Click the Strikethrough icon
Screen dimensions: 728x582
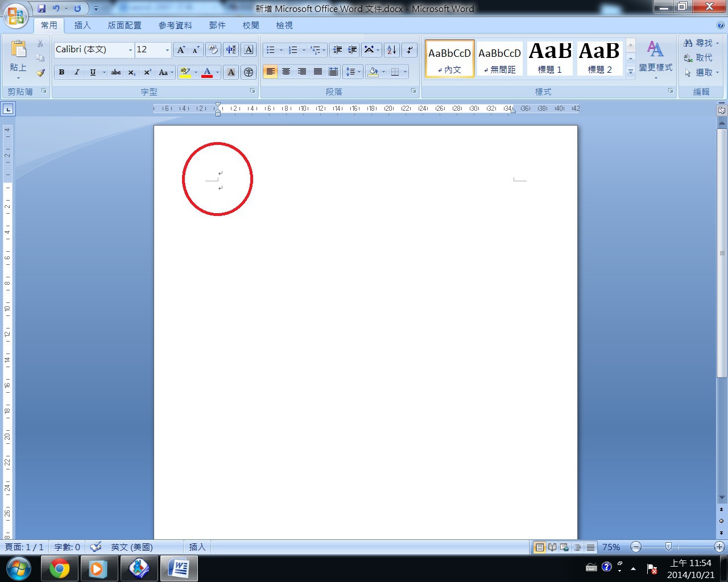(116, 72)
